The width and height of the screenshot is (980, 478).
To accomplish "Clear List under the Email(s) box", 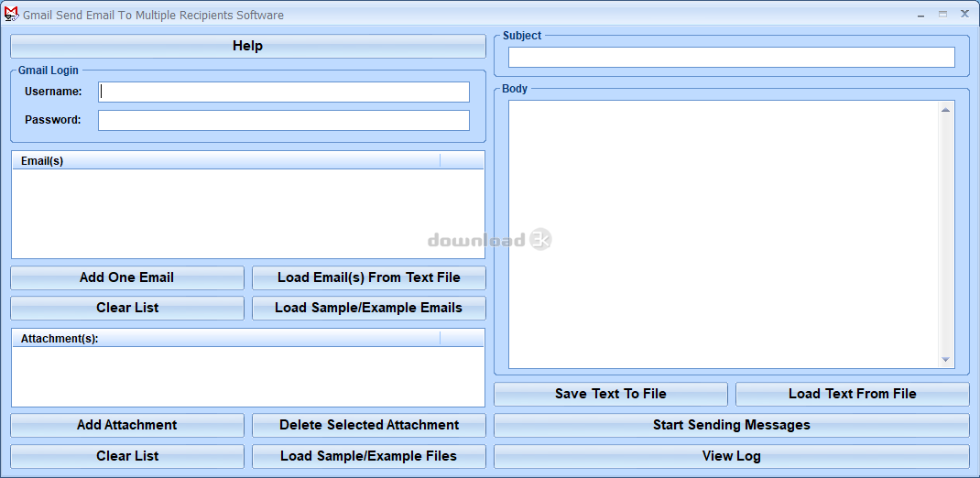I will click(x=127, y=308).
